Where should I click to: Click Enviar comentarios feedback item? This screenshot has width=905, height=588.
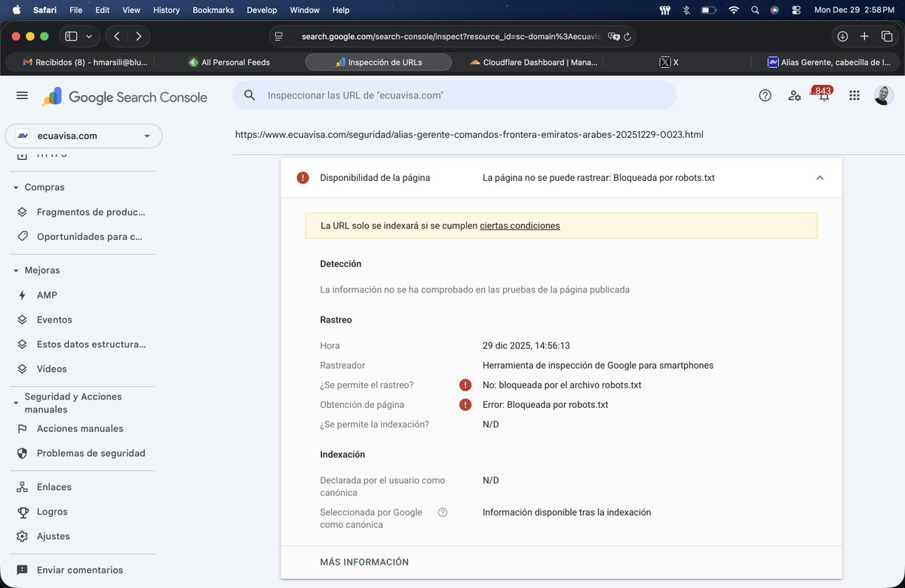[83, 570]
